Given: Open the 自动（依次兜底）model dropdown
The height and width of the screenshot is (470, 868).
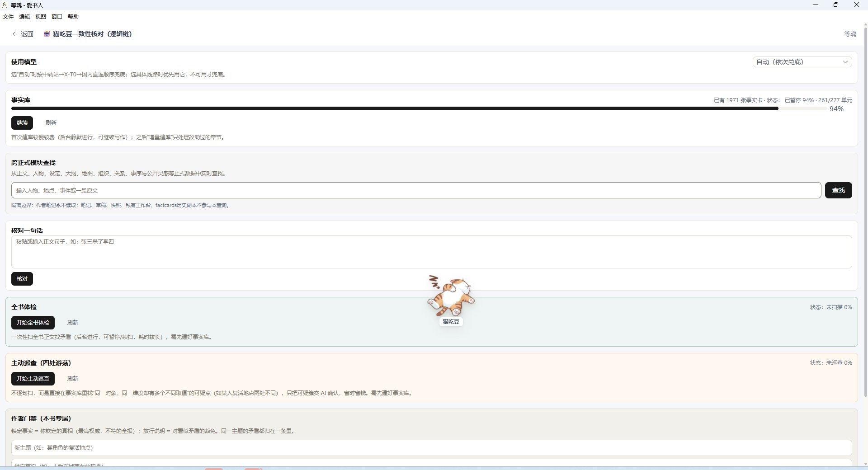Looking at the screenshot, I should click(x=802, y=62).
